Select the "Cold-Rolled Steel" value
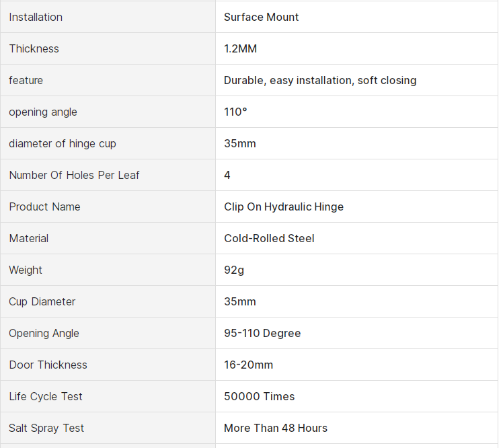Screen dimensions: 501x448 [x=269, y=238]
